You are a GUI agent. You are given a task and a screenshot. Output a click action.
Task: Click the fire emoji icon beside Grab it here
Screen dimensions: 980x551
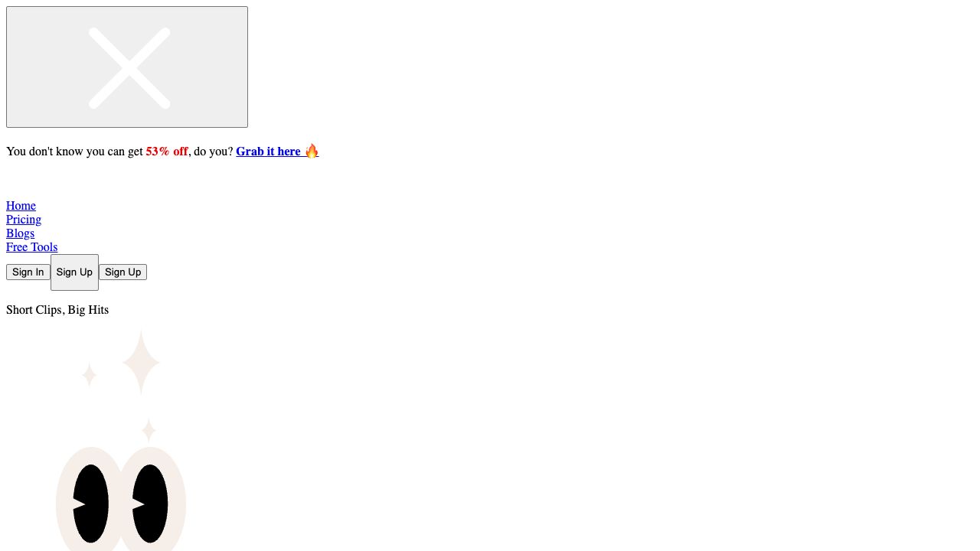pos(311,151)
